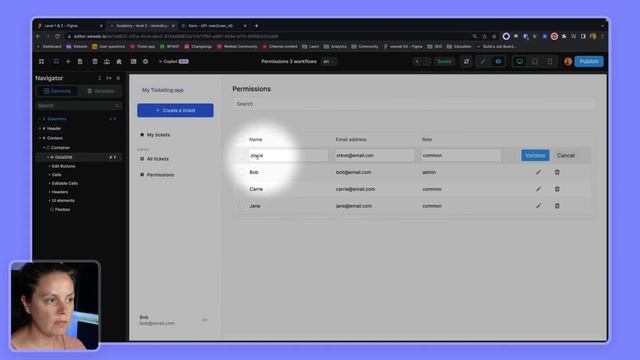The image size is (640, 360).
Task: Click the email field containing steve@email.com
Action: [x=375, y=156]
